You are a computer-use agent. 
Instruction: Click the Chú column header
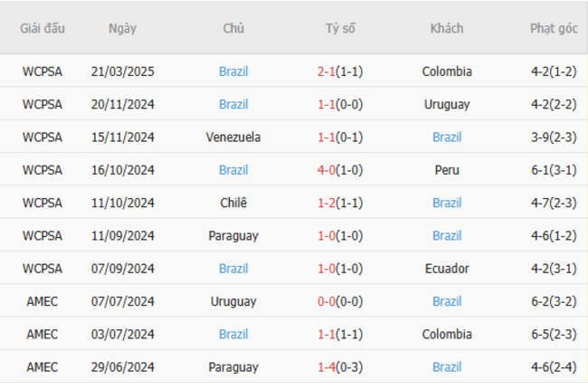[x=233, y=28]
